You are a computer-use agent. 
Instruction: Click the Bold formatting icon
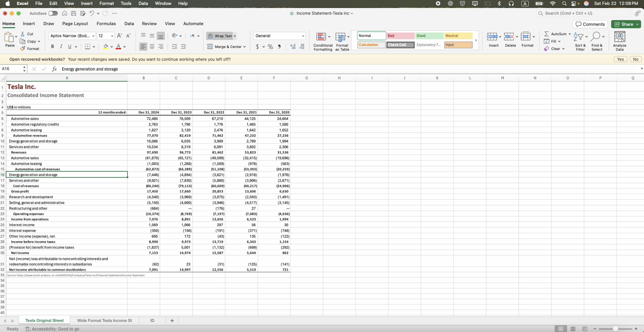(x=52, y=46)
